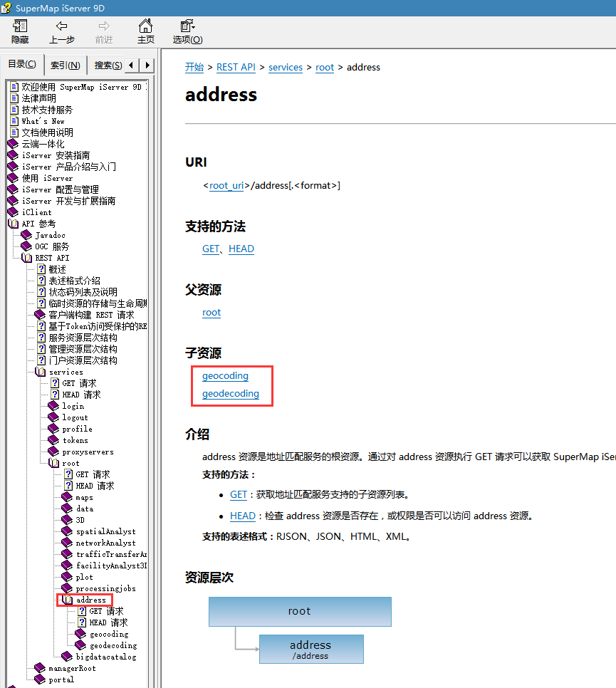Select the profile tree entry
Viewport: 616px width, 688px height.
(x=77, y=429)
